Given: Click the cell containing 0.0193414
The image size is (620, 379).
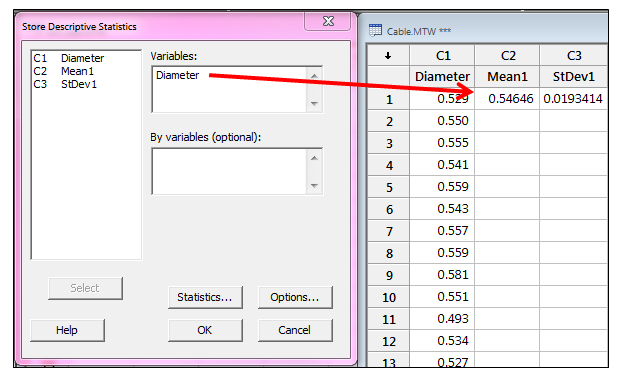Looking at the screenshot, I should pyautogui.click(x=573, y=99).
